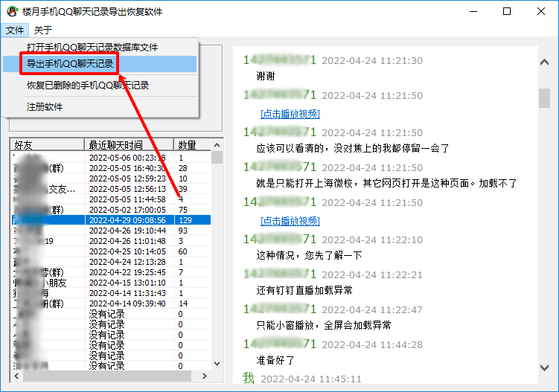Minimize the application window
559x392 pixels.
(x=473, y=11)
